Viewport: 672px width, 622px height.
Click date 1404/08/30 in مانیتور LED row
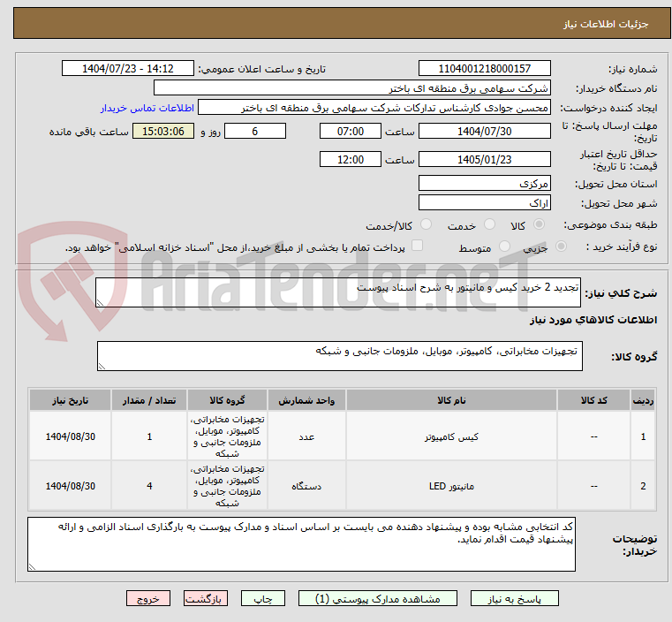(71, 486)
